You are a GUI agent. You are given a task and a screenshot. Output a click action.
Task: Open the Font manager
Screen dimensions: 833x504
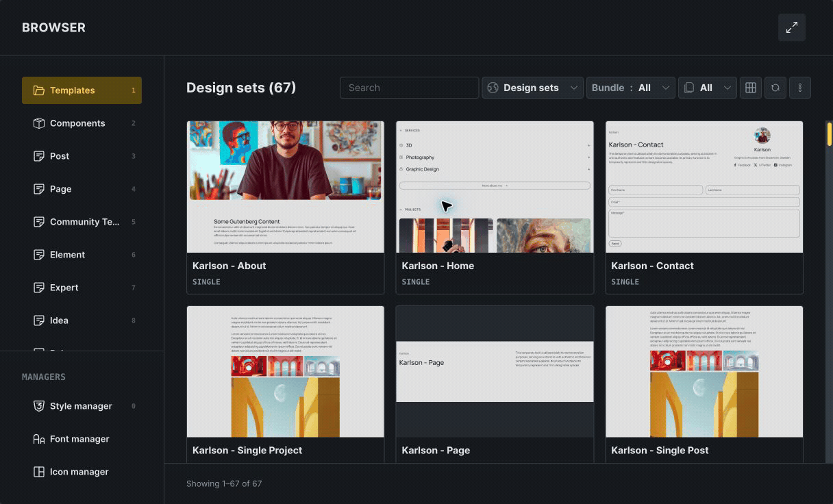pyautogui.click(x=82, y=439)
